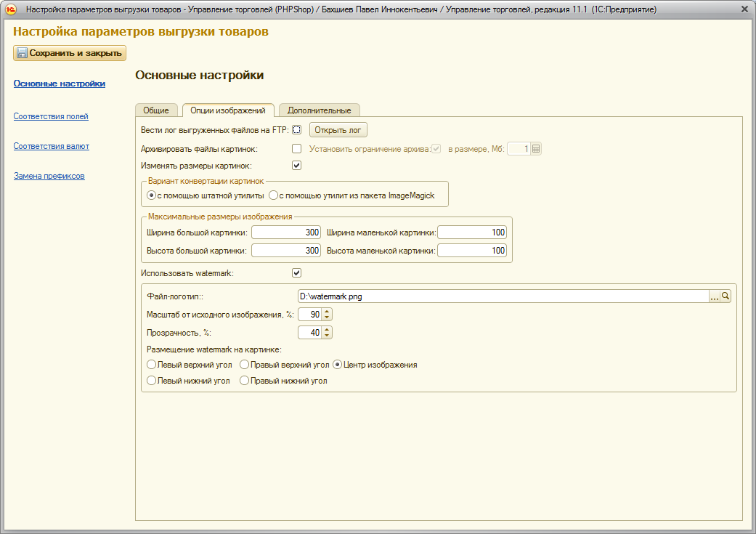Viewport: 756px width, 534px height.
Task: Click 'Высота большой картинки' field
Action: (286, 251)
